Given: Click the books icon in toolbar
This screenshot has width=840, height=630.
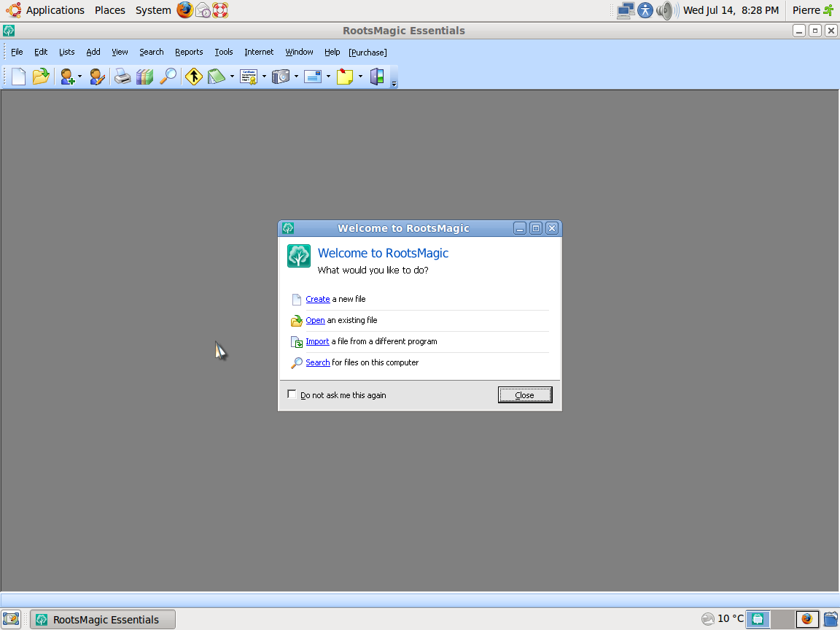Looking at the screenshot, I should coord(144,77).
